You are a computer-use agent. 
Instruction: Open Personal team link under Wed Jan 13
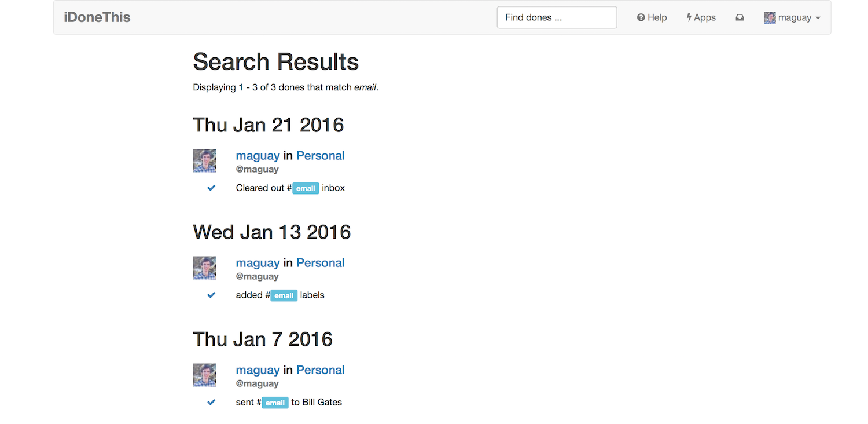coord(320,263)
